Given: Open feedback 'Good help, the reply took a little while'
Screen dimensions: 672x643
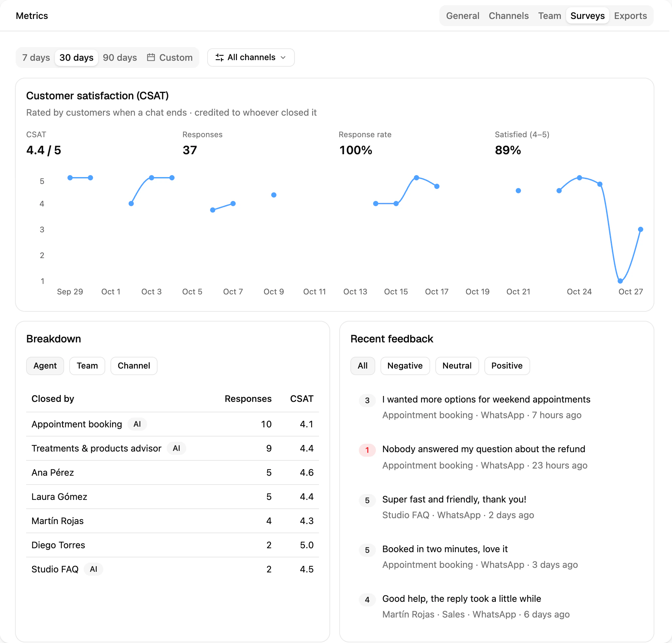Looking at the screenshot, I should click(x=462, y=599).
